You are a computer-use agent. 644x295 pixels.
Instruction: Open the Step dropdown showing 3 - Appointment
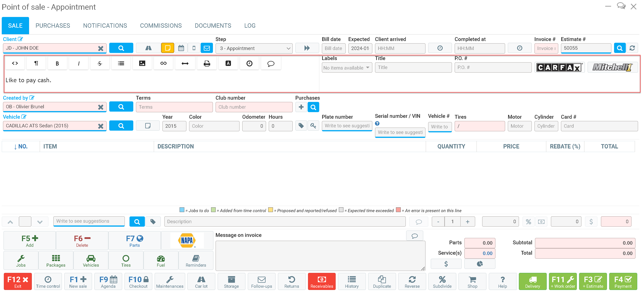pyautogui.click(x=254, y=48)
